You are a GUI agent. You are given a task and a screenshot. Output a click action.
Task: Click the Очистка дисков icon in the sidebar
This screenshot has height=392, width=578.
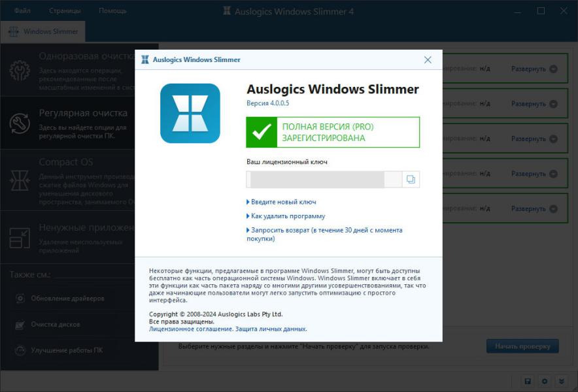click(20, 325)
